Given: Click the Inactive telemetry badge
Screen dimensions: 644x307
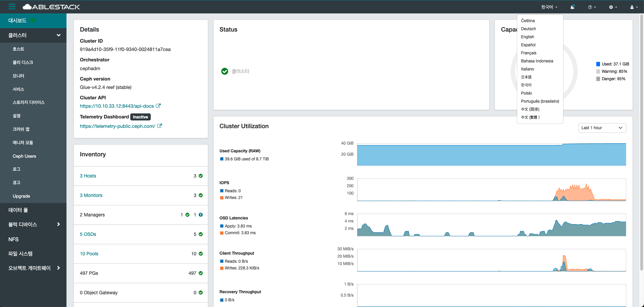Looking at the screenshot, I should click(140, 117).
